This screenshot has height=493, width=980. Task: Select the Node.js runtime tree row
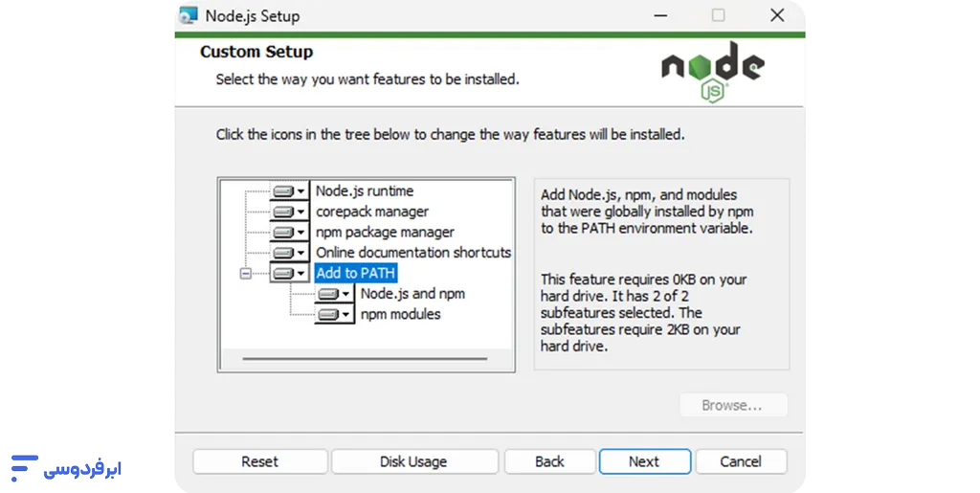365,191
